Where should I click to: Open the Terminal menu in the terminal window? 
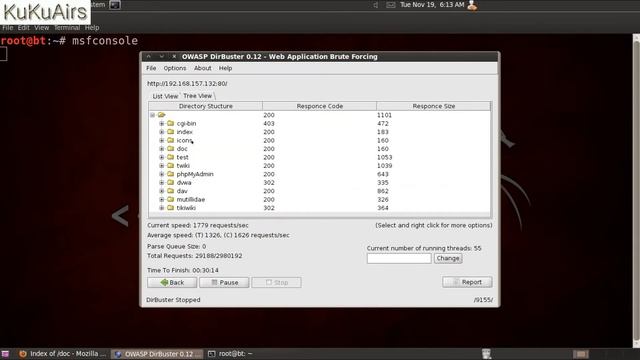coord(67,28)
